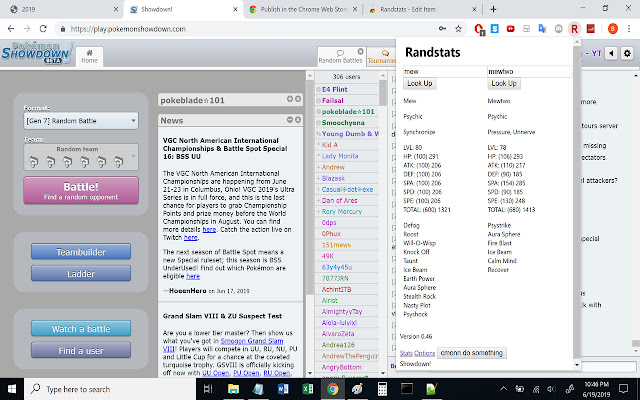Click the Chrome icon in taskbar
The height and width of the screenshot is (400, 640).
(333, 389)
